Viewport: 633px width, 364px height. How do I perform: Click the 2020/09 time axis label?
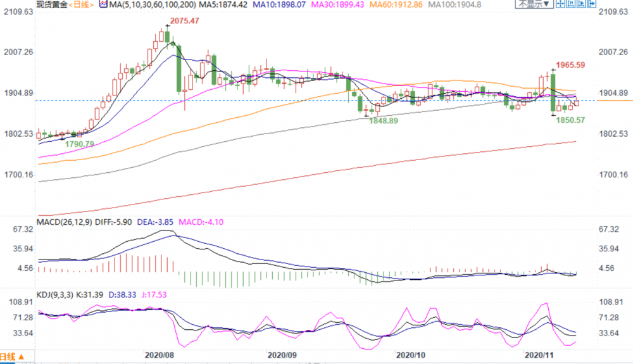tap(282, 355)
